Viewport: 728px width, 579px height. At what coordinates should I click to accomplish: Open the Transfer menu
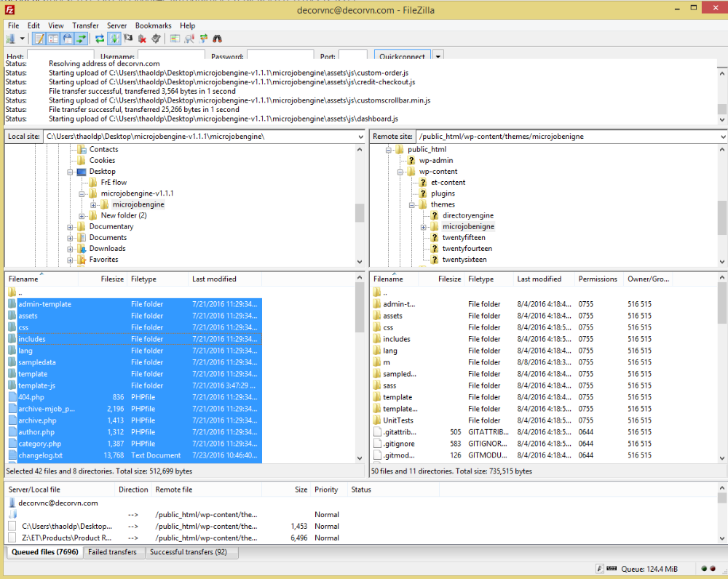pos(85,25)
